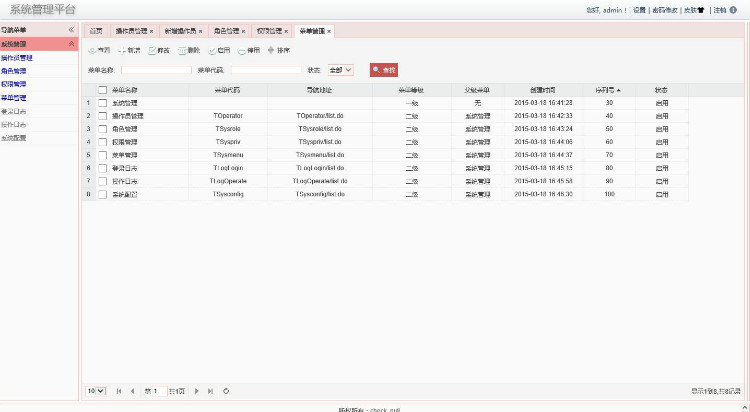Image resolution: width=750 pixels, height=412 pixels.
Task: Click the TSysrole code cell
Action: pos(228,129)
